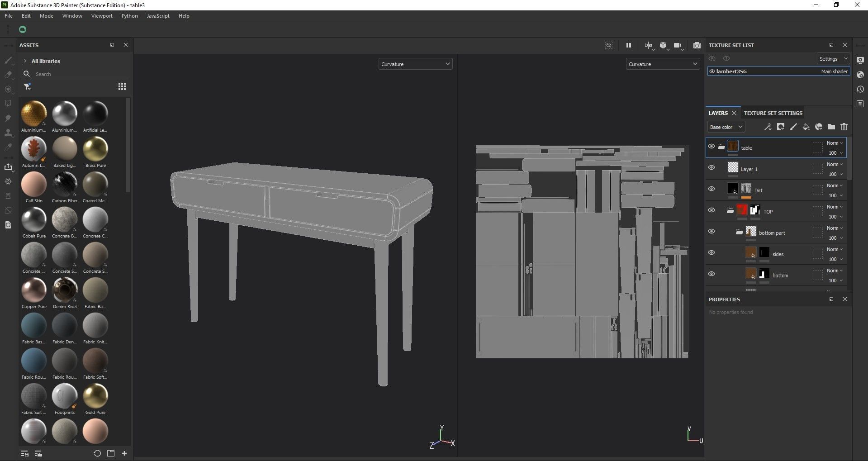Hide the bottom layer
Screen dimensions: 868x461
pos(711,274)
